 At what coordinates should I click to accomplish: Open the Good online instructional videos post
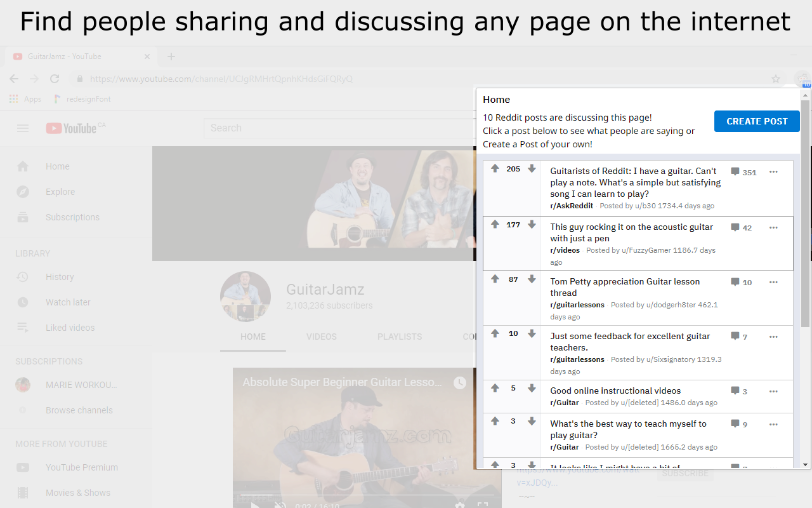pyautogui.click(x=615, y=391)
